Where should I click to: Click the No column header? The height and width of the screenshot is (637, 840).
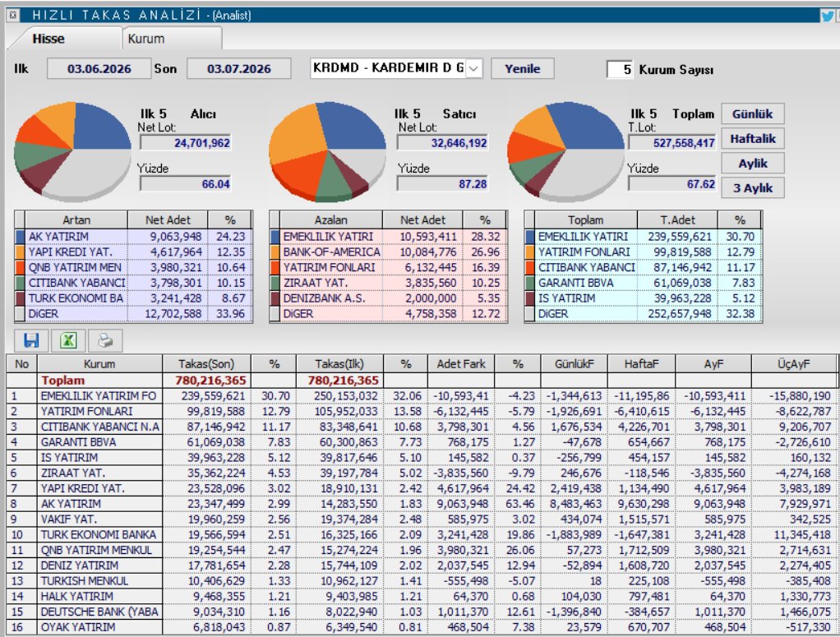[21, 364]
